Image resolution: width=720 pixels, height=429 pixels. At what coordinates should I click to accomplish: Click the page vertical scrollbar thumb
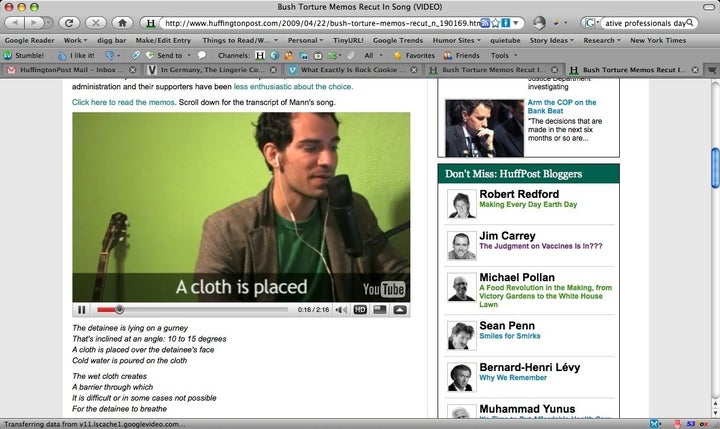point(715,167)
